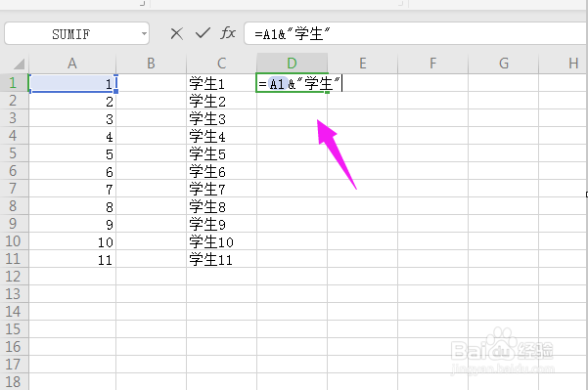Viewport: 588px width, 390px height.
Task: Click cell A6 containing 6
Action: pos(72,171)
